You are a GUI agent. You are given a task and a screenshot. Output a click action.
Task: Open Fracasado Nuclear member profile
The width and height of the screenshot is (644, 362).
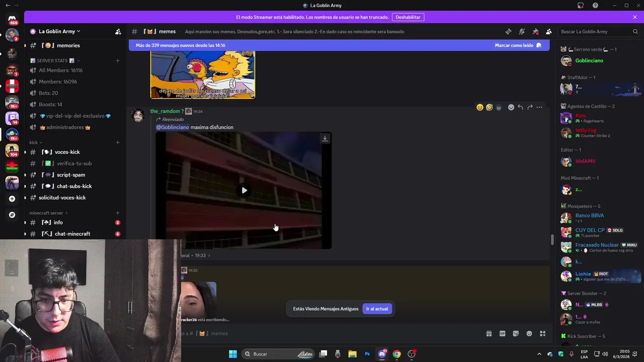[x=600, y=247]
